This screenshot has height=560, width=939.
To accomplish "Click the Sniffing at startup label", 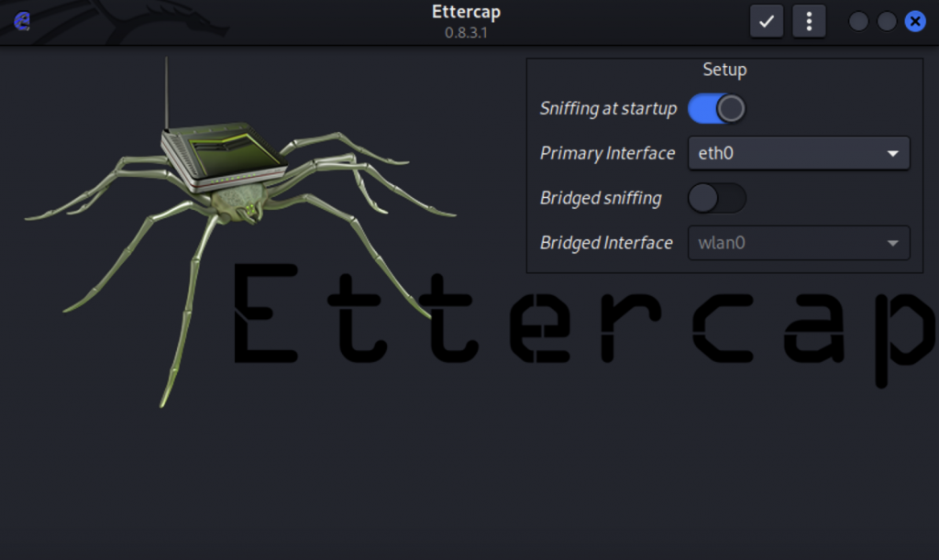I will point(609,108).
